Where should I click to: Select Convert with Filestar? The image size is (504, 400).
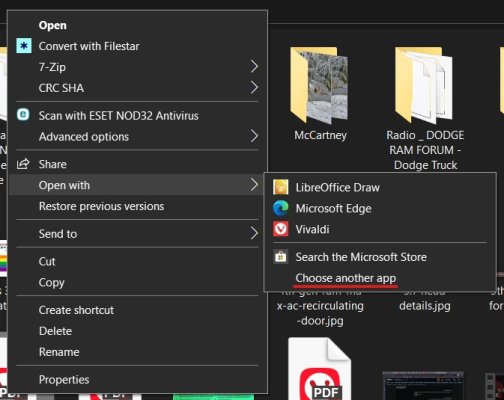(x=137, y=46)
